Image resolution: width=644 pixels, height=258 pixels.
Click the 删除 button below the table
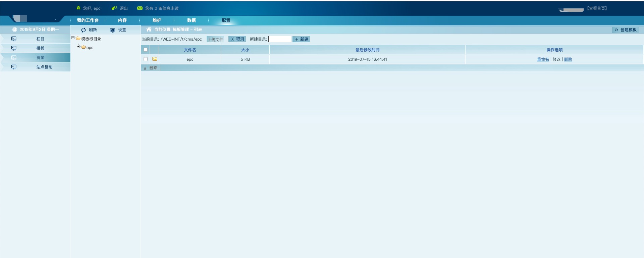coord(150,68)
